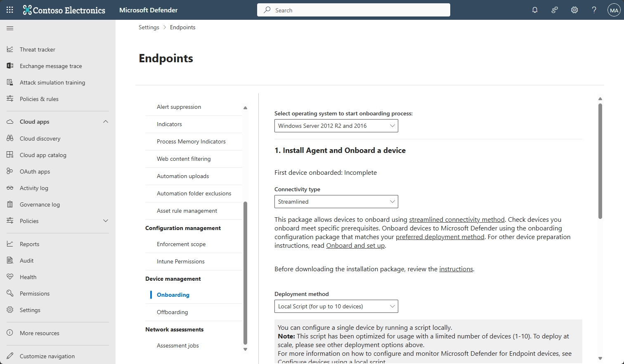Open the app launcher waffle menu
The image size is (624, 364).
click(9, 9)
